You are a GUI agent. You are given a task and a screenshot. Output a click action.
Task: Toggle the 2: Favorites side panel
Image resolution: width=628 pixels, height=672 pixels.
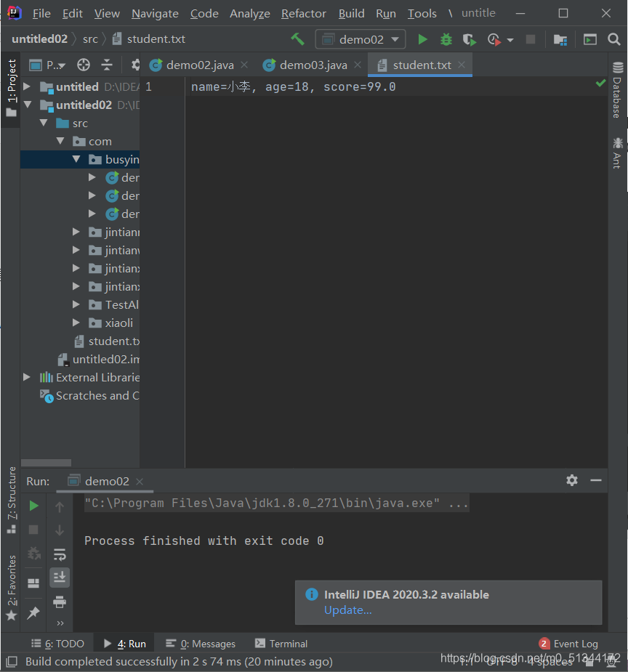tap(12, 588)
